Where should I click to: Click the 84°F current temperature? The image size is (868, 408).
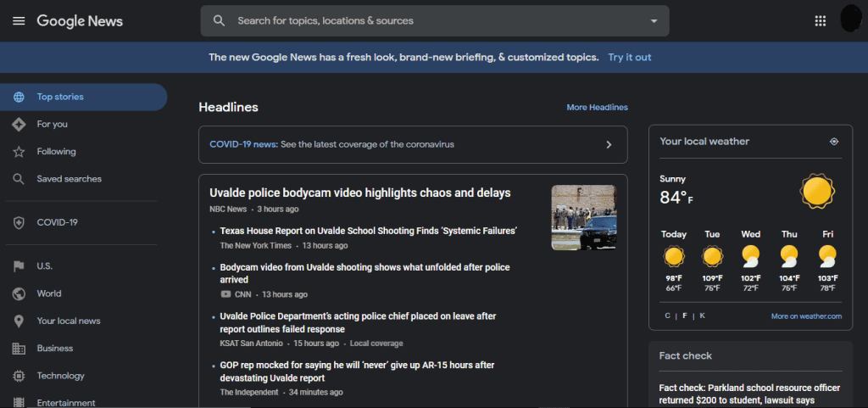click(676, 198)
